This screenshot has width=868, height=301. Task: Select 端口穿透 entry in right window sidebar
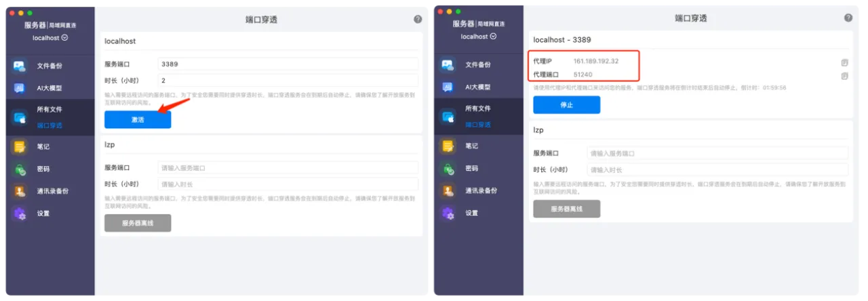pyautogui.click(x=478, y=125)
